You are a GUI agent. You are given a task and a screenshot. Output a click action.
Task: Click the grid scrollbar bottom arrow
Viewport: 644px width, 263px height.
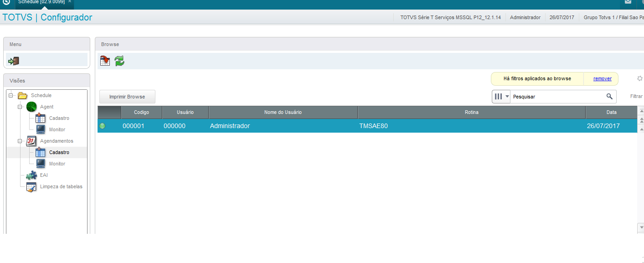[641, 227]
